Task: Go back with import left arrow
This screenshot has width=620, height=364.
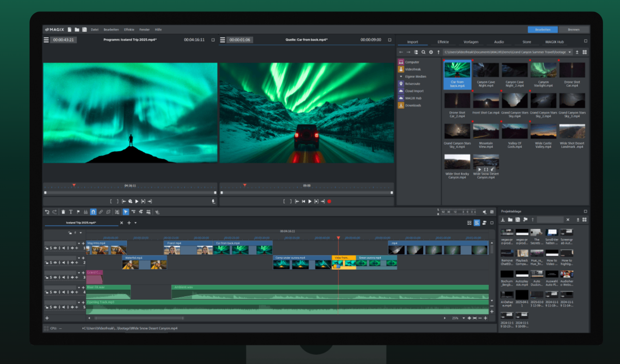Action: tap(401, 52)
